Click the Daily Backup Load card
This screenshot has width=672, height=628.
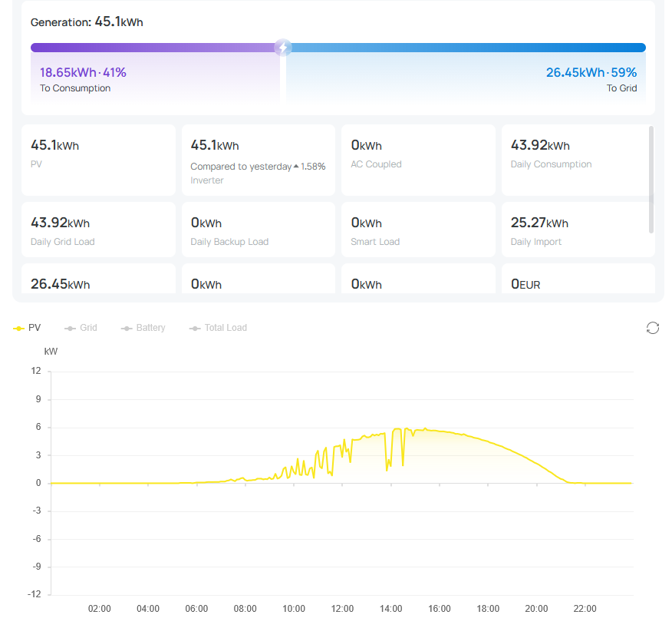tap(259, 230)
